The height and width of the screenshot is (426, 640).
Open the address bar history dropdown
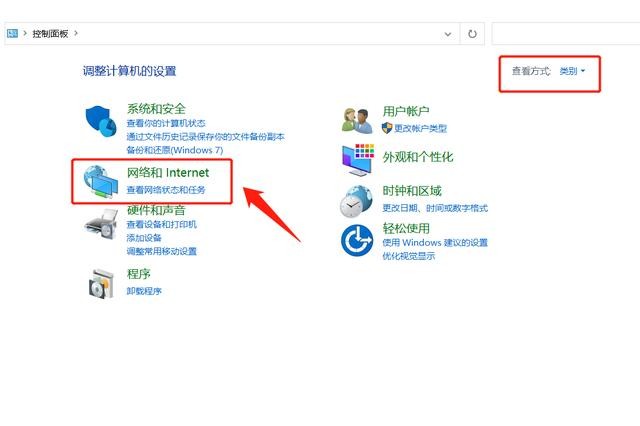(448, 34)
